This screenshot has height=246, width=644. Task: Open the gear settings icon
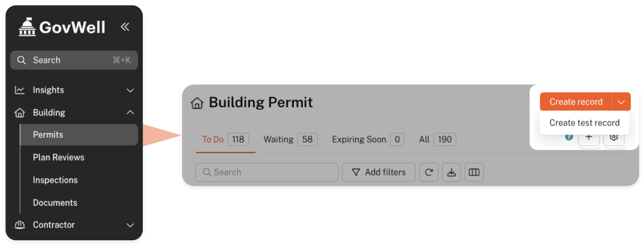tap(614, 137)
